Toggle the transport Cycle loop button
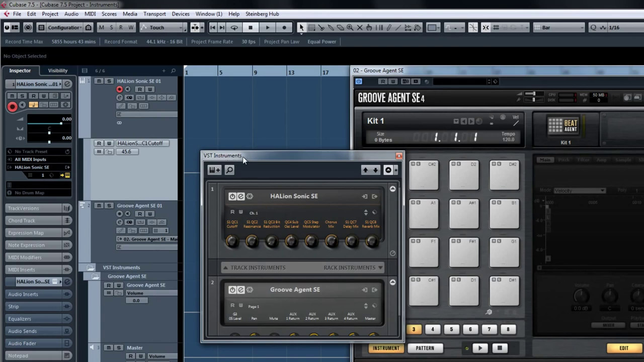This screenshot has width=644, height=362. (x=234, y=28)
